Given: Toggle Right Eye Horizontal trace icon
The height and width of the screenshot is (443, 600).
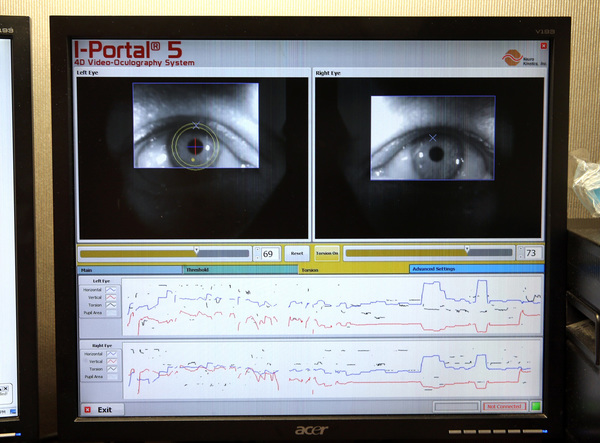Looking at the screenshot, I should 112,353.
